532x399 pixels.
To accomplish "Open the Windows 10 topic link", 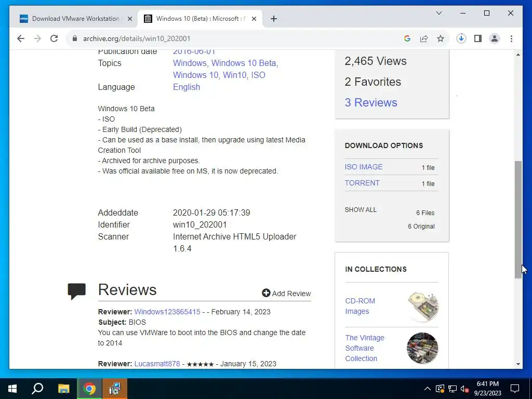I will point(196,75).
